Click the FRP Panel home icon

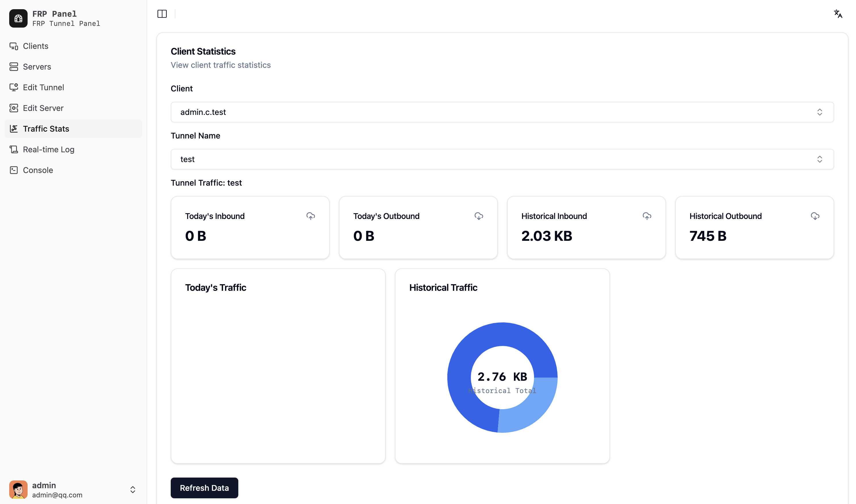(x=18, y=18)
